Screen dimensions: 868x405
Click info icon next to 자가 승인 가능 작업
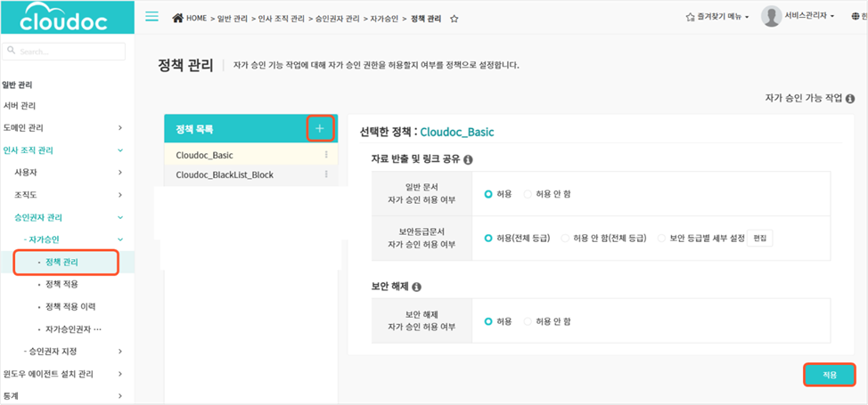pyautogui.click(x=850, y=99)
